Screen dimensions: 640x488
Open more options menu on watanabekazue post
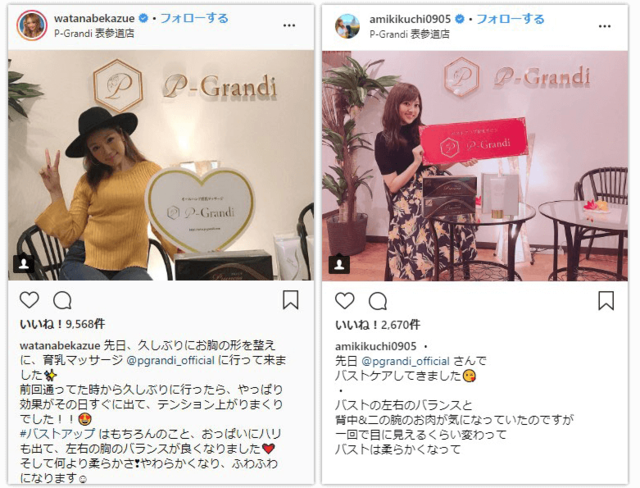pos(289,26)
